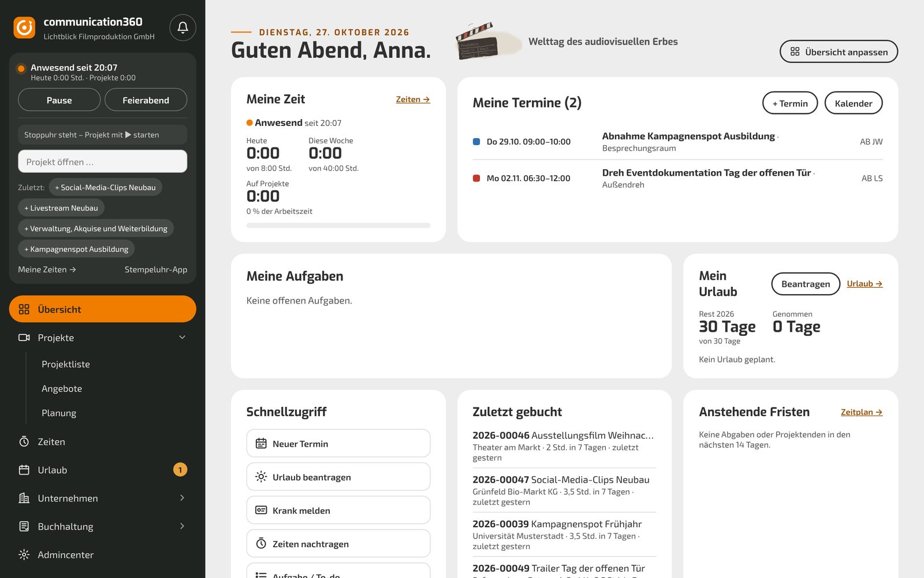
Task: Open Urlaub link in Mein Urlaub card
Action: point(865,284)
